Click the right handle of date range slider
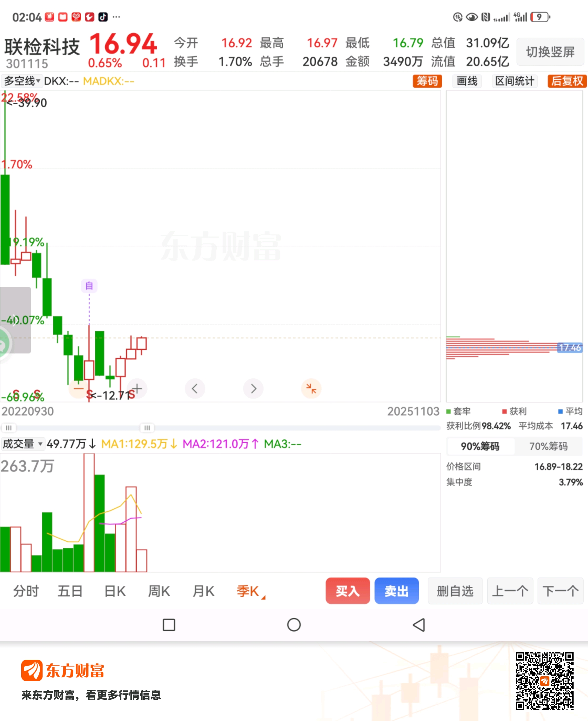This screenshot has height=721, width=588. [x=147, y=428]
